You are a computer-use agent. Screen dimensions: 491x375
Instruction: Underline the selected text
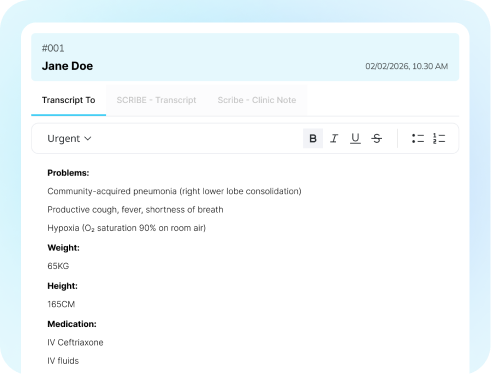(x=355, y=138)
